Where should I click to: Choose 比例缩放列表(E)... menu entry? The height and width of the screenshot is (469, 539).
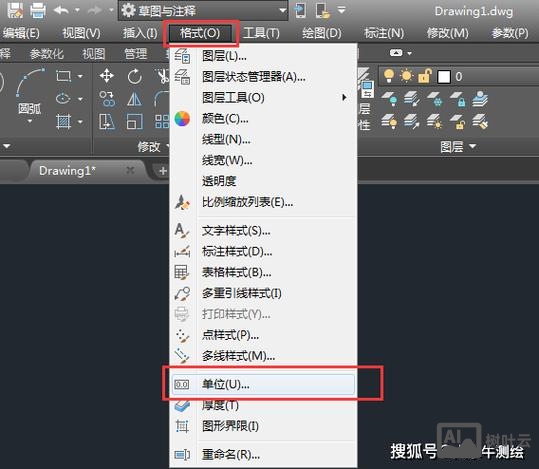click(x=263, y=202)
